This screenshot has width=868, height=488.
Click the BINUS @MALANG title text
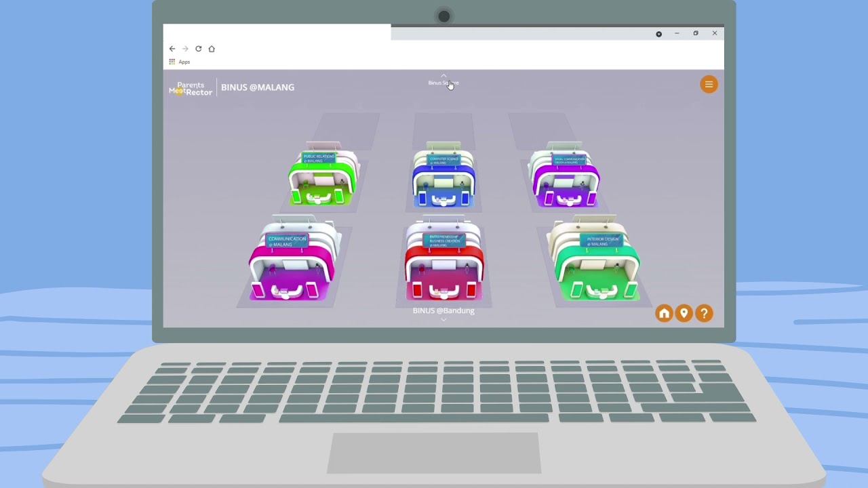pyautogui.click(x=258, y=87)
